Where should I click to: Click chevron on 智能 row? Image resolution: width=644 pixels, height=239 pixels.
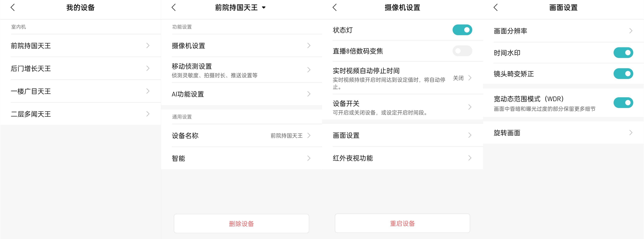pyautogui.click(x=309, y=158)
